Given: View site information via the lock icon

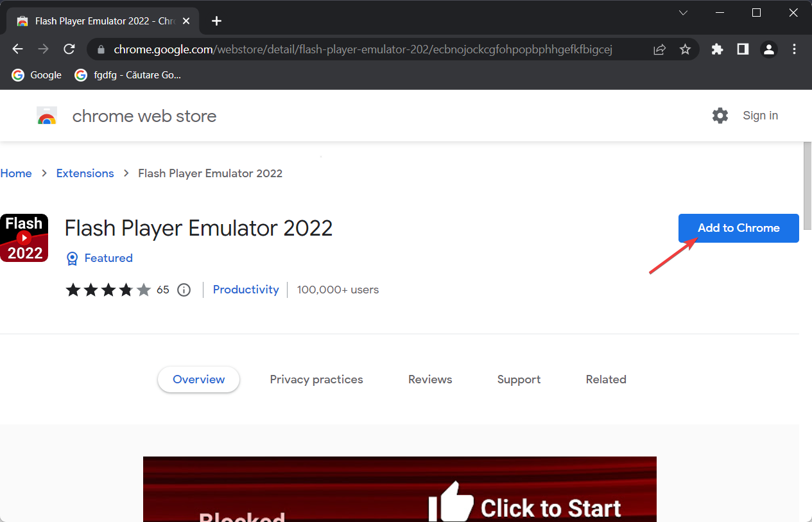Looking at the screenshot, I should pyautogui.click(x=100, y=49).
